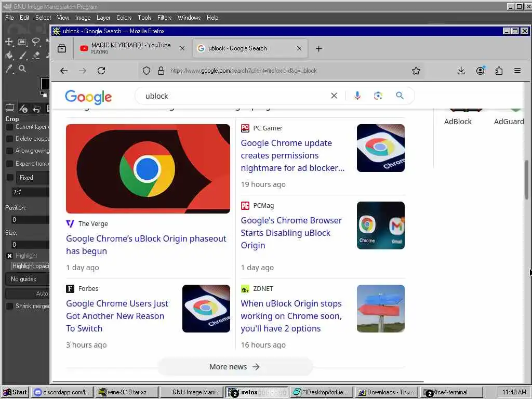Select the Move tool in GIMP toolbox
Viewport: 532px width, 399px height.
click(9, 42)
